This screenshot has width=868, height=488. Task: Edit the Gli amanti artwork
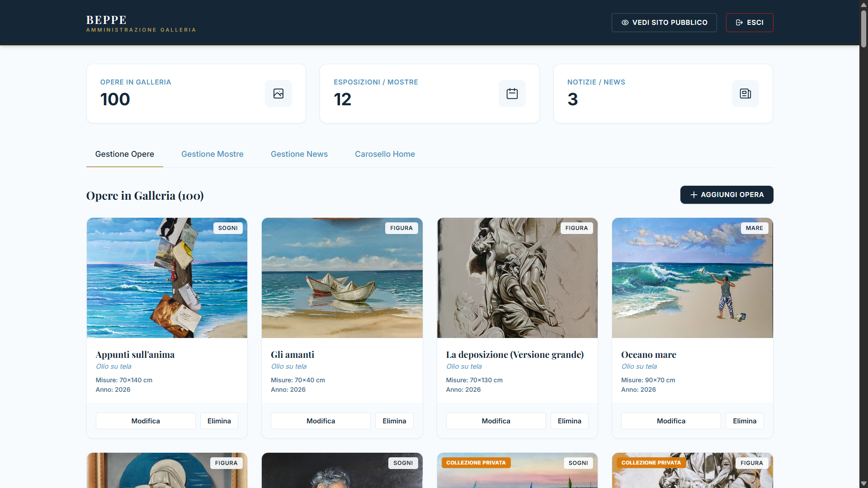point(321,421)
